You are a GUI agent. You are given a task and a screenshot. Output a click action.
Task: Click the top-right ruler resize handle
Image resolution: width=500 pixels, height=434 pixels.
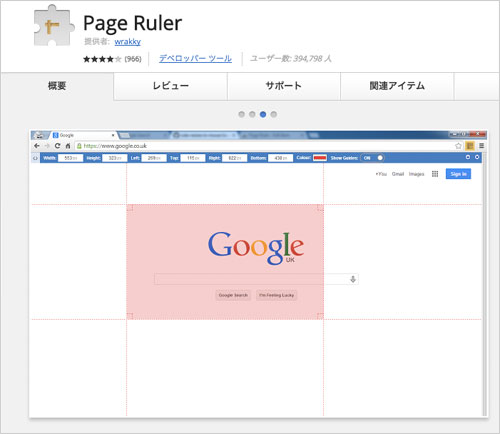point(320,208)
